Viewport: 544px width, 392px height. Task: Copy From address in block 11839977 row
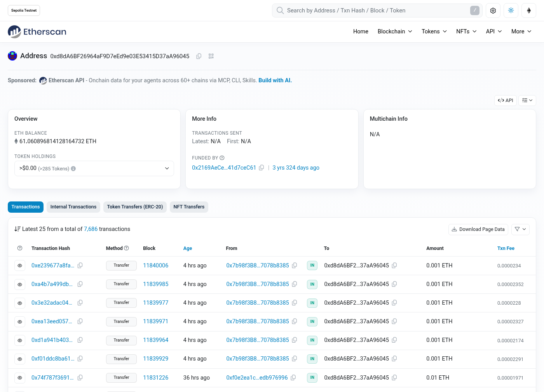click(x=295, y=303)
